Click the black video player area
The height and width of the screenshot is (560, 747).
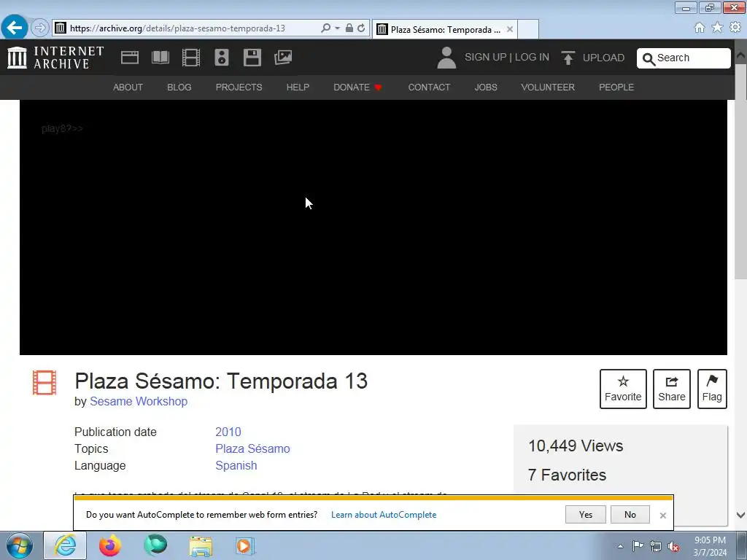(x=373, y=227)
